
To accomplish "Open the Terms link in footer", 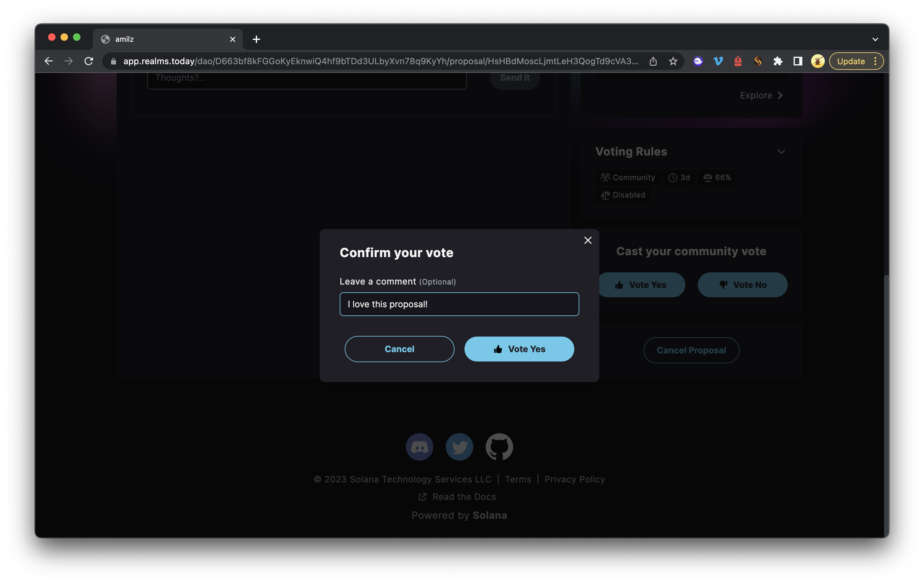I will pos(518,479).
